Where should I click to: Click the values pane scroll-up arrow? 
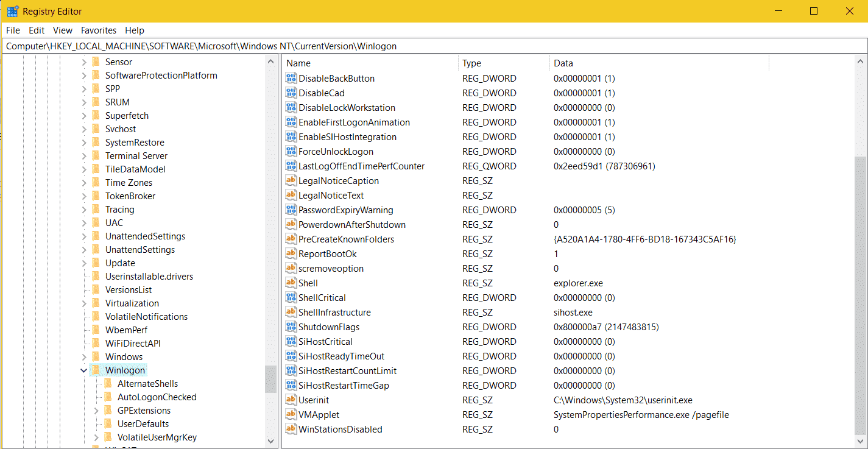click(860, 61)
